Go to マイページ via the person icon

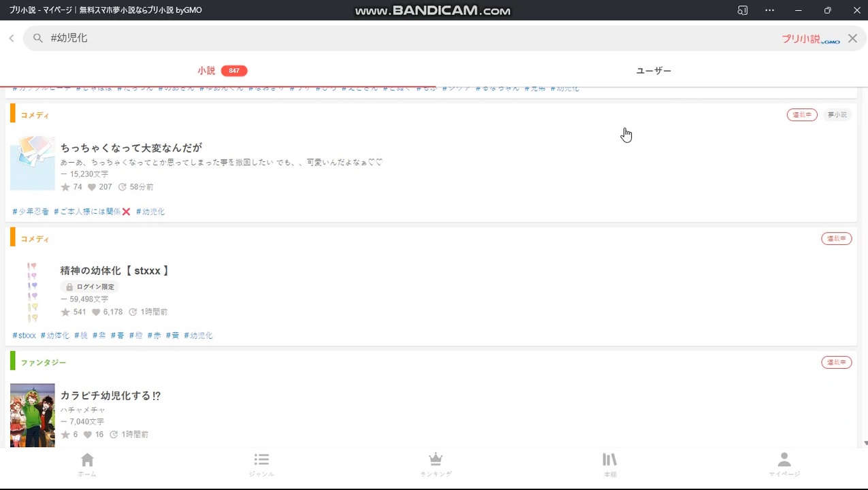(x=784, y=464)
